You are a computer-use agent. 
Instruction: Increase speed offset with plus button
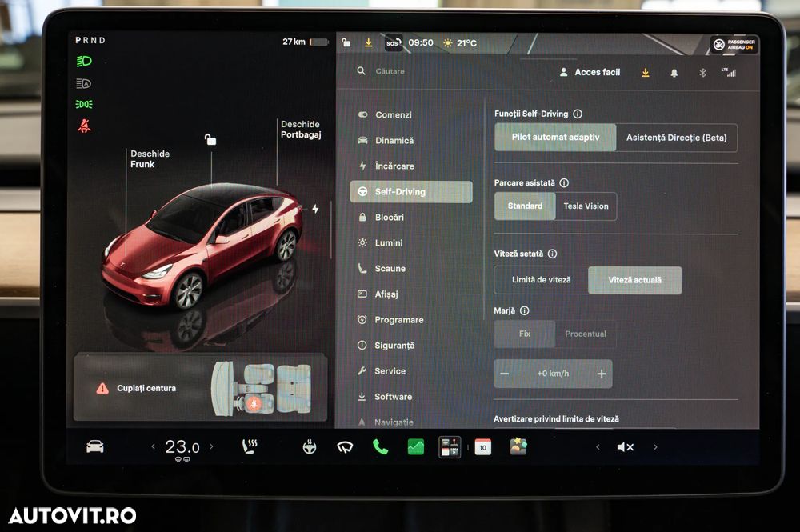pyautogui.click(x=602, y=374)
